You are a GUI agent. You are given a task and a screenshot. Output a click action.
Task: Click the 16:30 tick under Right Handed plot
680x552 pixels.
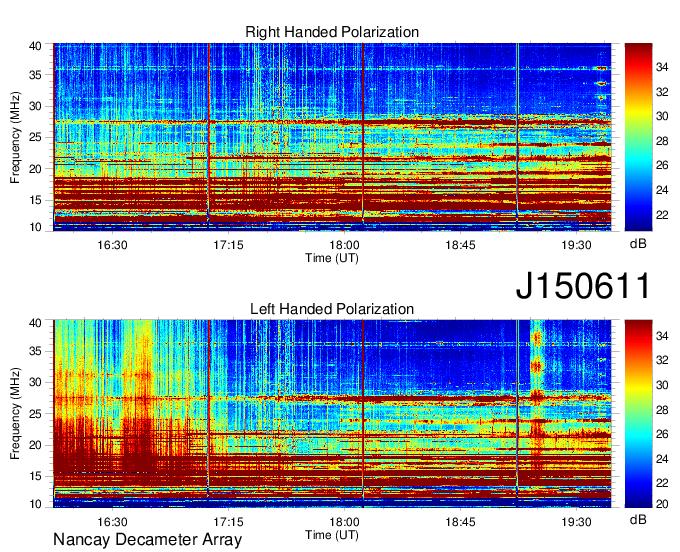(112, 245)
